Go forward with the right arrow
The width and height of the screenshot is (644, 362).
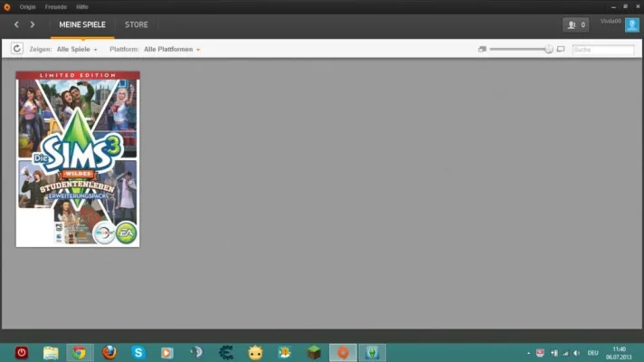(x=32, y=24)
